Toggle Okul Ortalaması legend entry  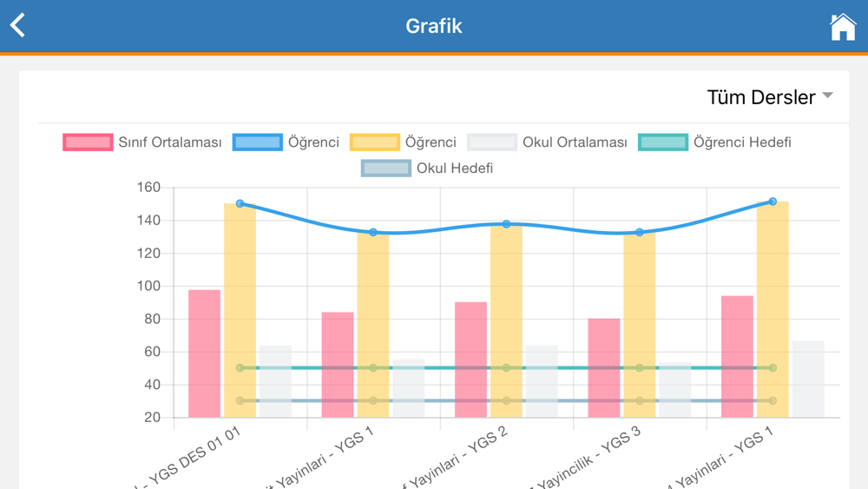click(547, 142)
